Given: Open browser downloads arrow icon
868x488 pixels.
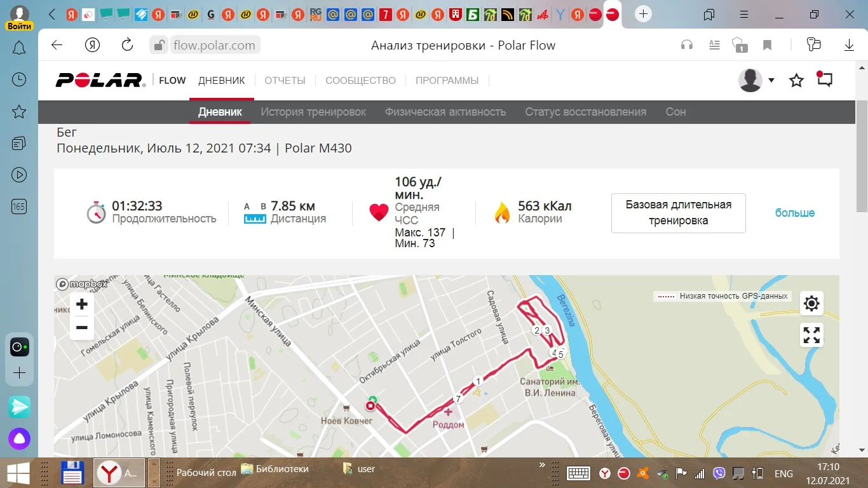Looking at the screenshot, I should [849, 44].
